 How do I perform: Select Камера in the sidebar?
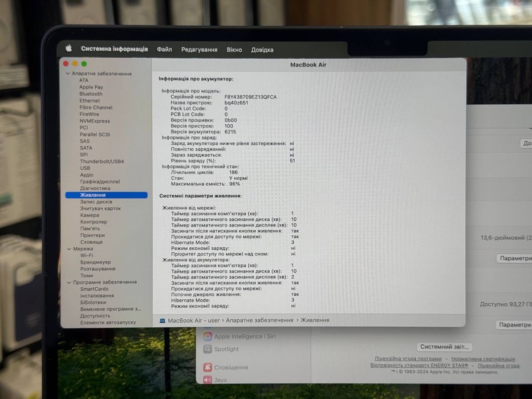point(90,215)
